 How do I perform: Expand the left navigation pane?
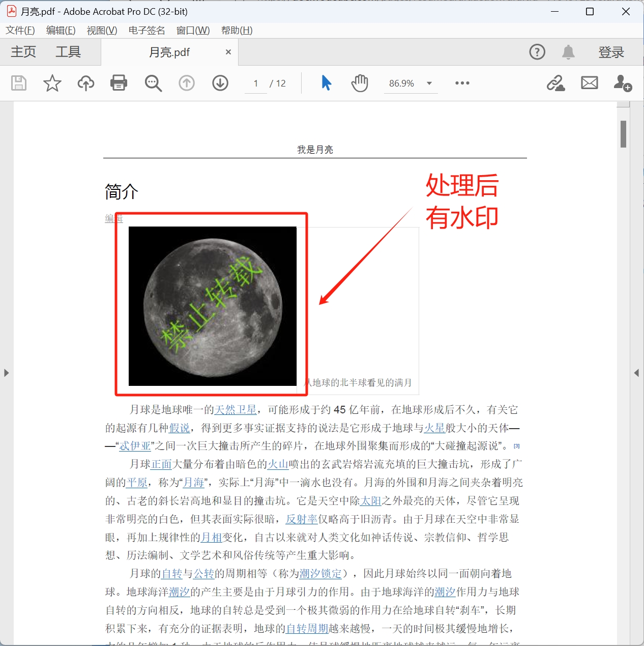click(x=7, y=373)
